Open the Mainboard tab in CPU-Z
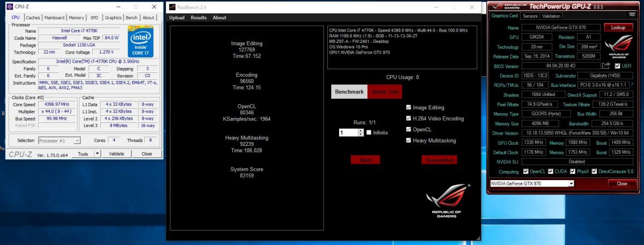The height and width of the screenshot is (245, 644). point(54,18)
